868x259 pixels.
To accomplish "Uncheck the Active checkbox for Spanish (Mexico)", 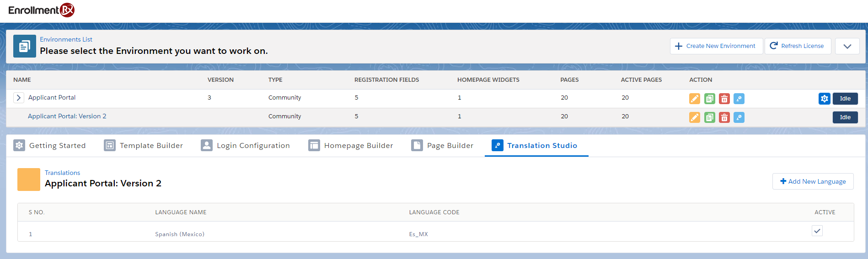I will (x=817, y=231).
